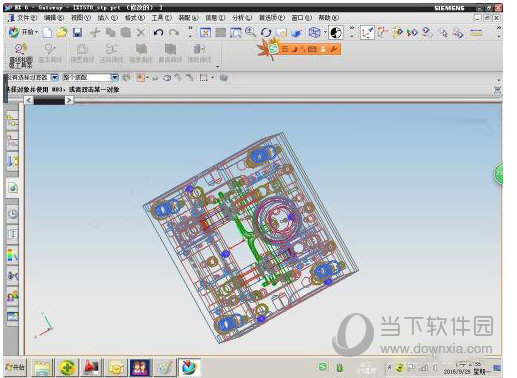The width and height of the screenshot is (517, 378).
Task: Click the blue shaded rendering style icon
Action: pyautogui.click(x=296, y=33)
